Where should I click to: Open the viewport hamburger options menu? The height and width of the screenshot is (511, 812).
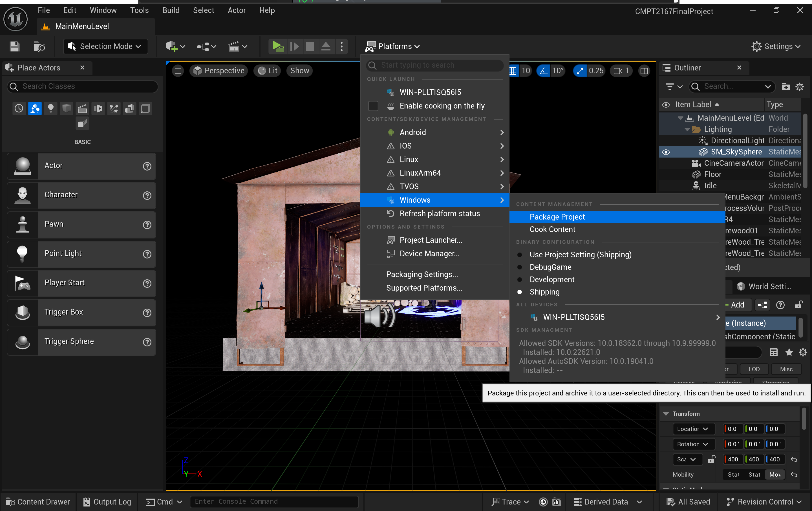pyautogui.click(x=178, y=70)
